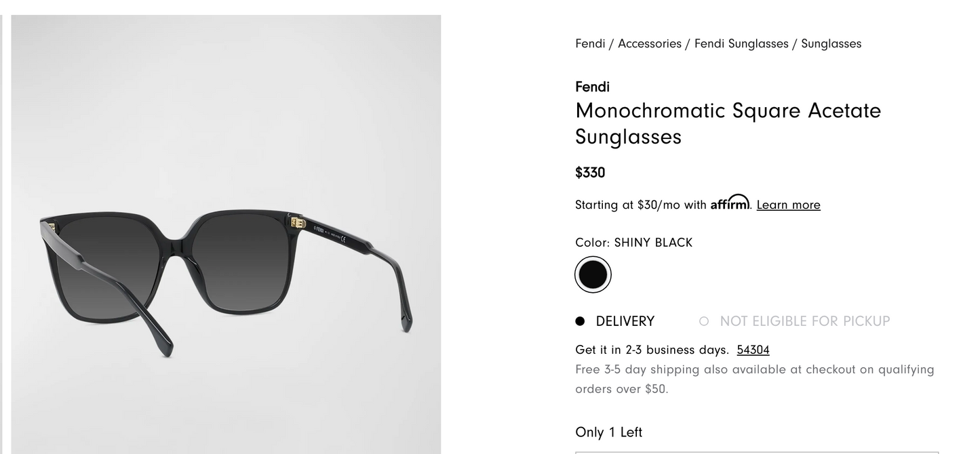Select the Delivery radio option
980x454 pixels.
(581, 321)
